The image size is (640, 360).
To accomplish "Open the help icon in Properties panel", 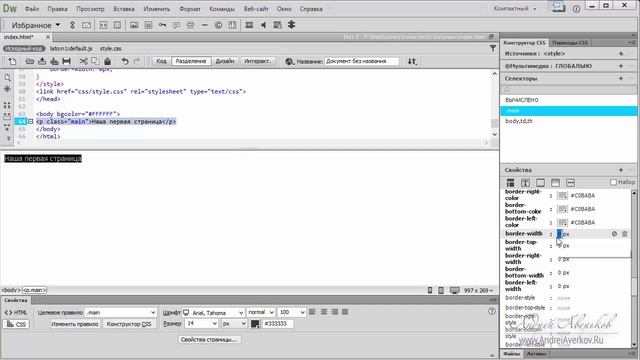I will pos(492,311).
